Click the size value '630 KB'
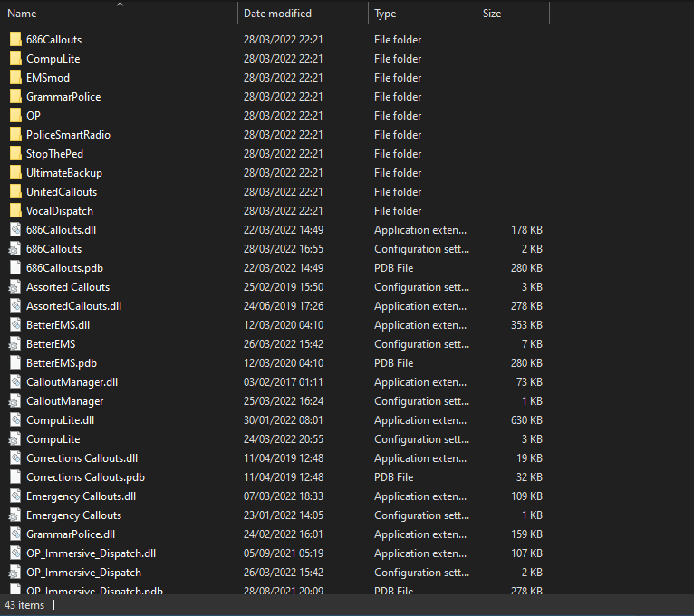Screen dimensions: 694x616 pos(526,420)
